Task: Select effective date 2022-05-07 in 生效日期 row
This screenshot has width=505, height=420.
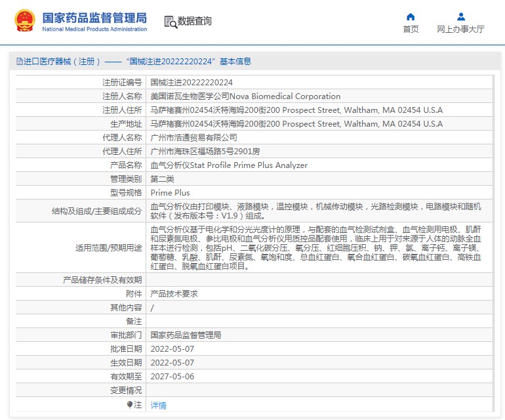Action: tap(172, 363)
